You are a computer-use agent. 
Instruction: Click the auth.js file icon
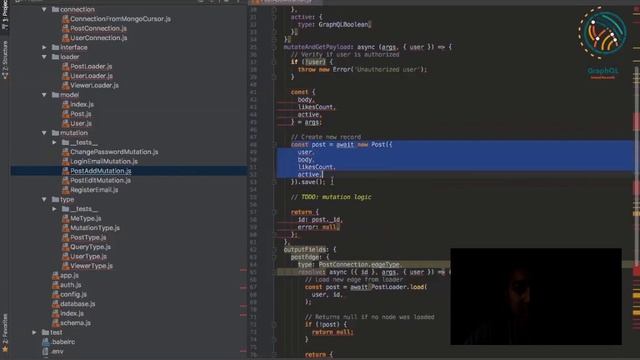point(56,285)
